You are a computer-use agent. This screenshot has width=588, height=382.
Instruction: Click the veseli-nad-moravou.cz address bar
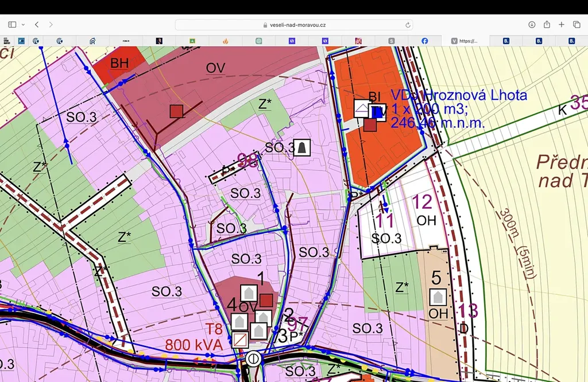pos(294,25)
